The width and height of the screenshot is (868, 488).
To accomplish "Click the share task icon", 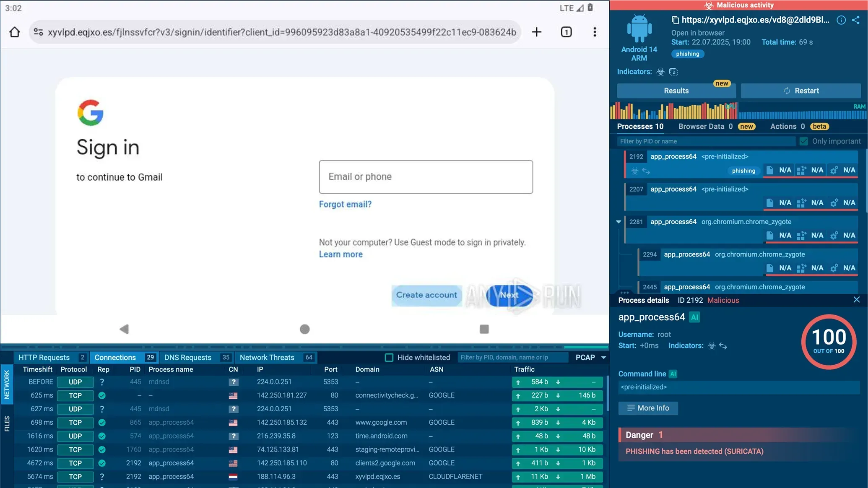I will (856, 20).
